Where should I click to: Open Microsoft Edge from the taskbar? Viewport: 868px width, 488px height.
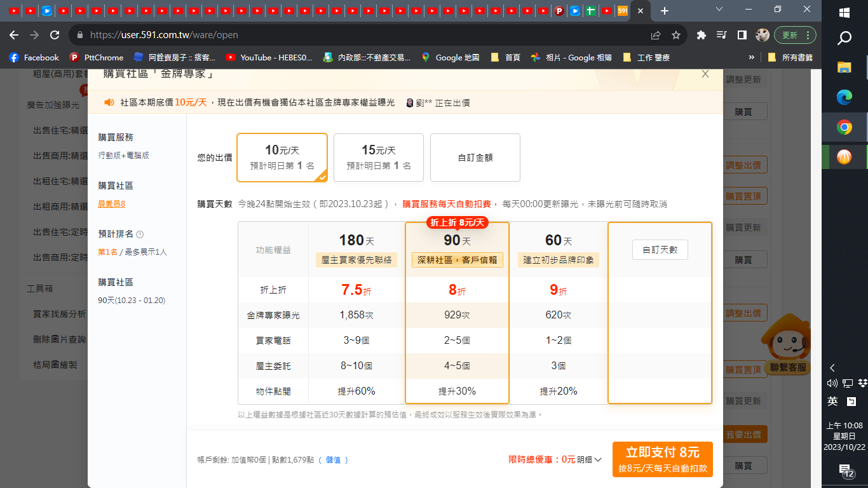[x=844, y=97]
